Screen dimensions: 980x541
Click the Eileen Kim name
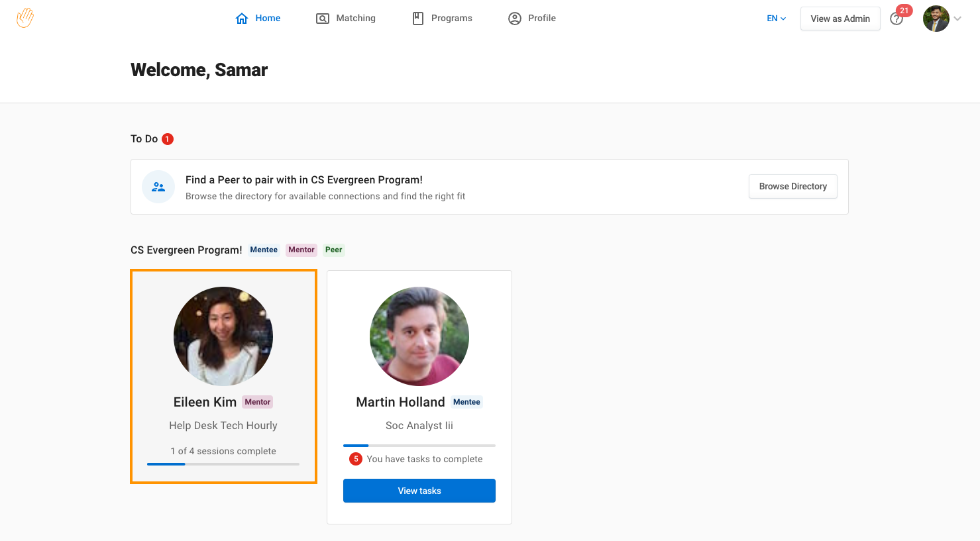point(205,402)
